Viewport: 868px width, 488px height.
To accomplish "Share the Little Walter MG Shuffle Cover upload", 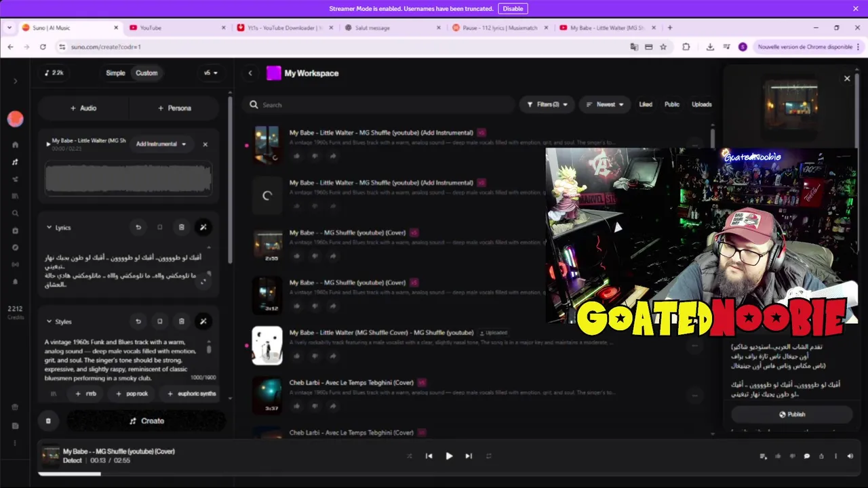I will coord(333,356).
